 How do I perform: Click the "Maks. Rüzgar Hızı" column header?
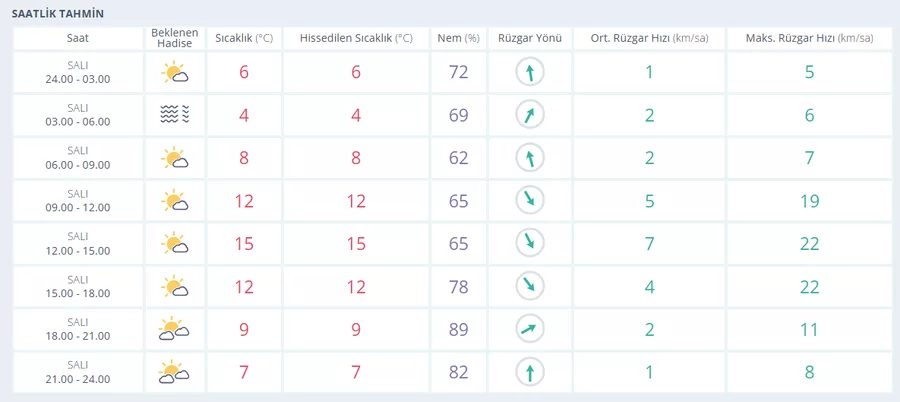[x=809, y=38]
